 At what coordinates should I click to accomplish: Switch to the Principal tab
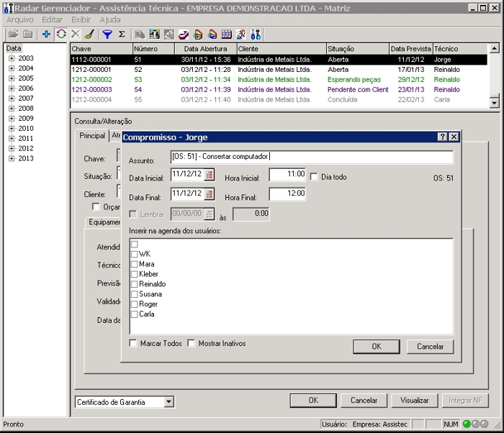coord(92,136)
